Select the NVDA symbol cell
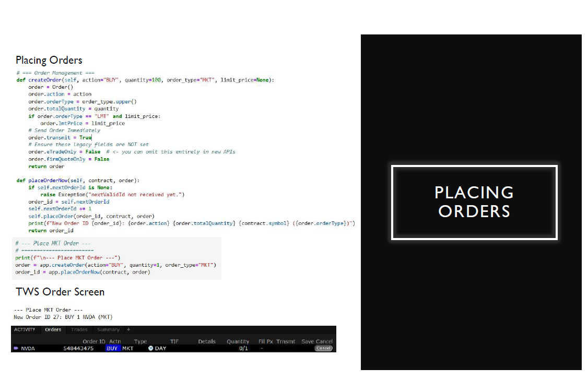Viewport: 588px width, 392px height. pyautogui.click(x=28, y=348)
